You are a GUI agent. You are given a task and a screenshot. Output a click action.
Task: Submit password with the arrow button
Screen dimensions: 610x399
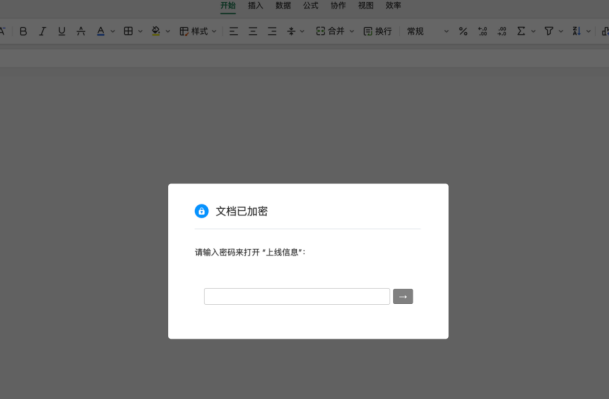tap(403, 296)
